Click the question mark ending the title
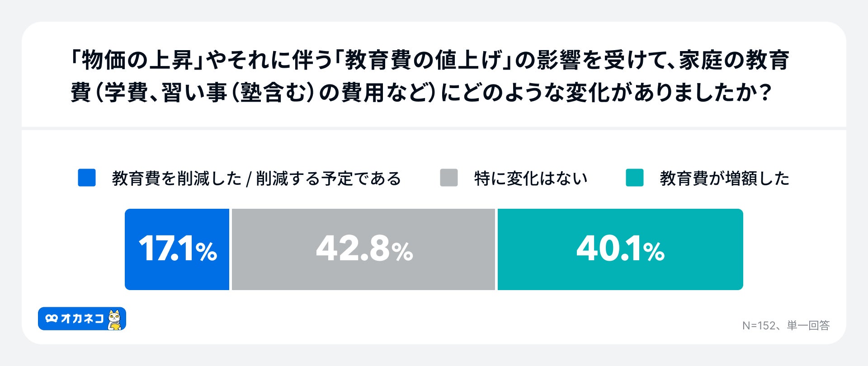 point(764,93)
